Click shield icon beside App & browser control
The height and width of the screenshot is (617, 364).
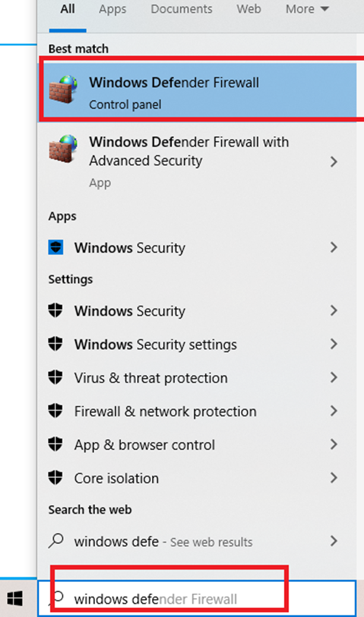click(x=56, y=445)
